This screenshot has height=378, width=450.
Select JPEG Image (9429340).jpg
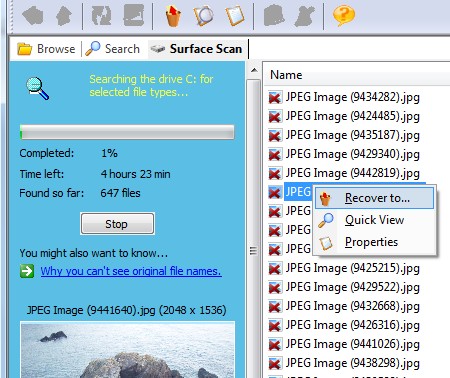pos(353,154)
